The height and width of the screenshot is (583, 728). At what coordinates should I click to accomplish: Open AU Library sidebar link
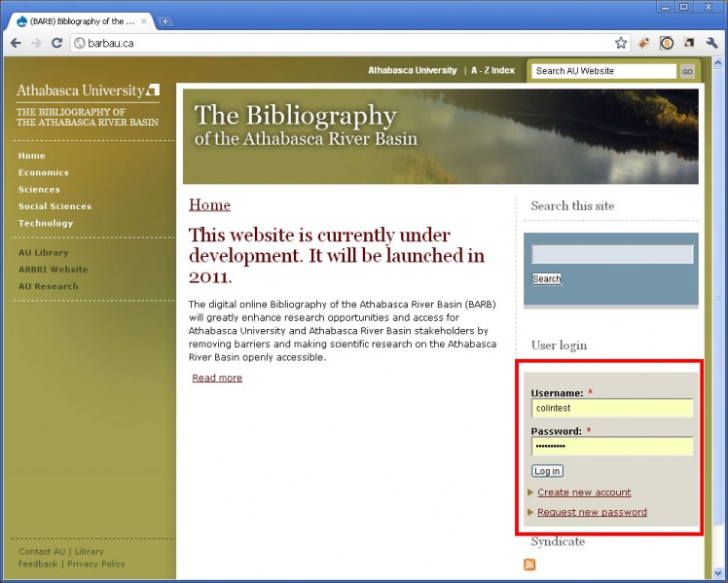pos(43,252)
